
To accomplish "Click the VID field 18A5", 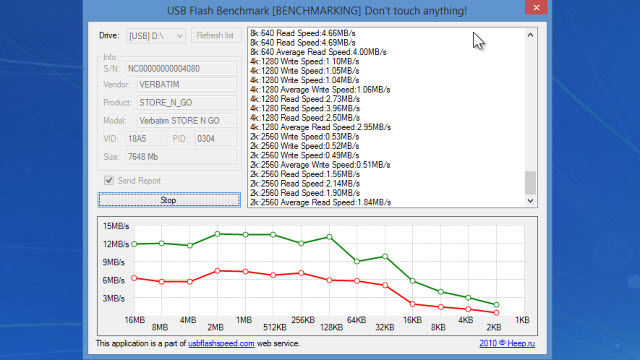I will tap(146, 139).
